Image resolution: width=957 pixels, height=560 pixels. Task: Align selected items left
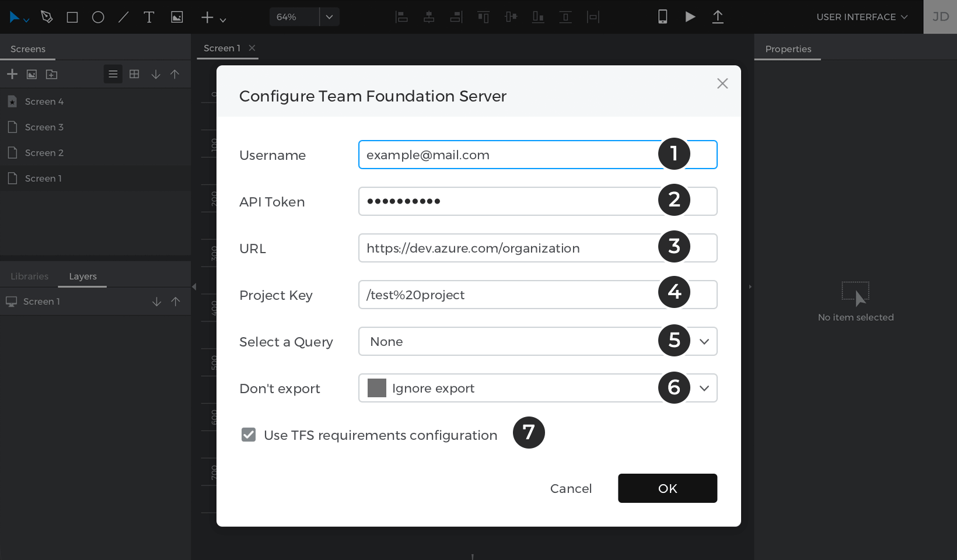401,17
